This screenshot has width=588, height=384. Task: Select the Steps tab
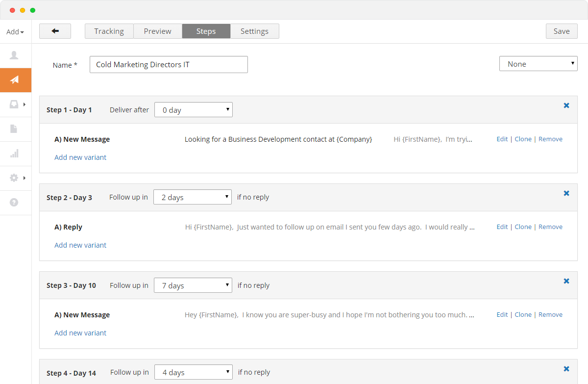(206, 31)
